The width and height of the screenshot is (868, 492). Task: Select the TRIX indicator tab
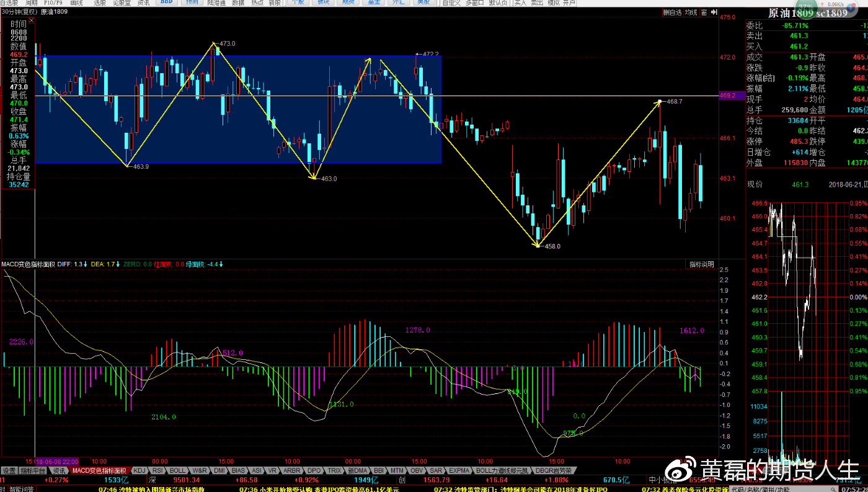coord(334,471)
